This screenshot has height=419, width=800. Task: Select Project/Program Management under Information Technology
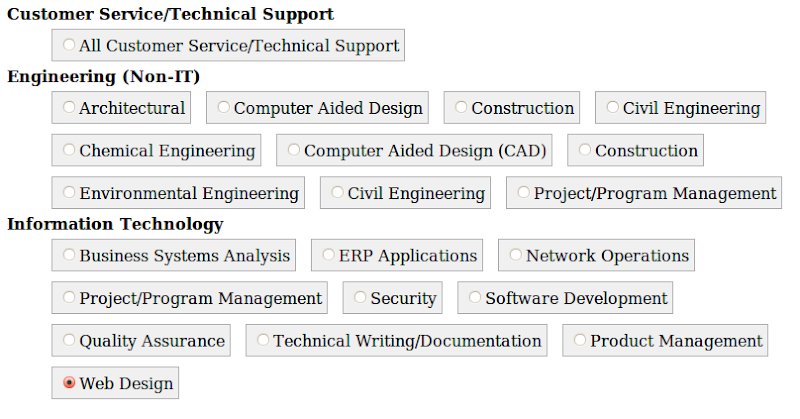click(x=69, y=298)
